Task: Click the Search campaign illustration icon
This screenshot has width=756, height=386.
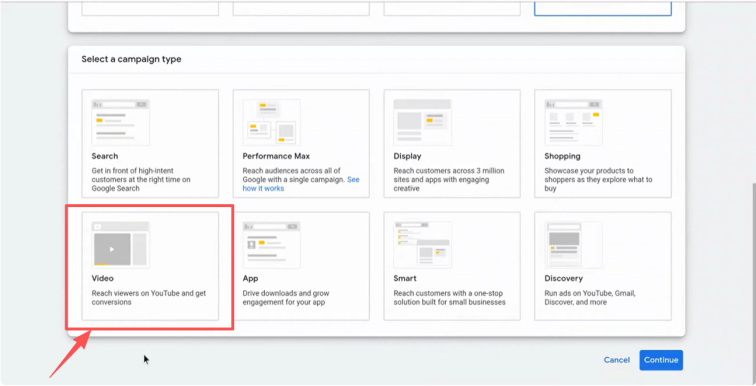Action: coord(121,122)
